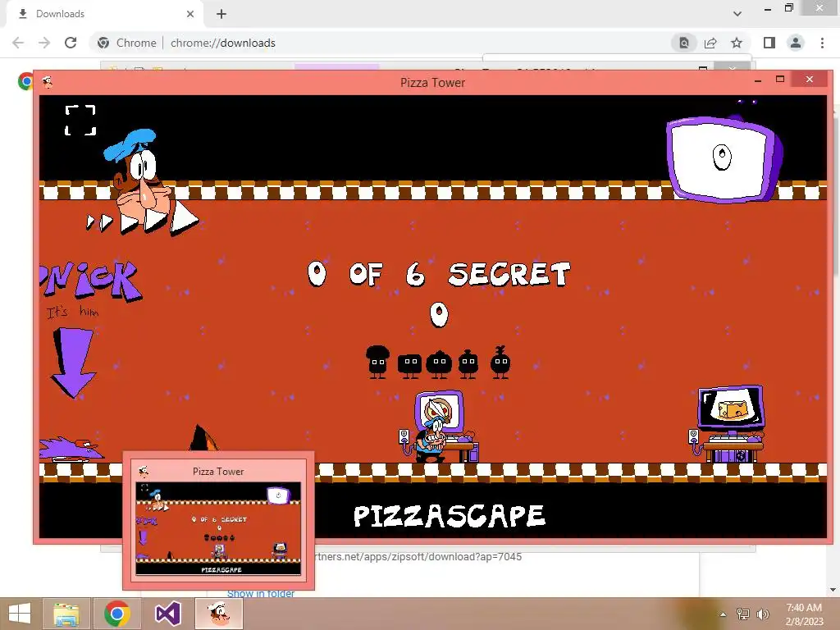Image resolution: width=840 pixels, height=630 pixels.
Task: Click the Pizza Tower taskbar icon
Action: pos(219,614)
